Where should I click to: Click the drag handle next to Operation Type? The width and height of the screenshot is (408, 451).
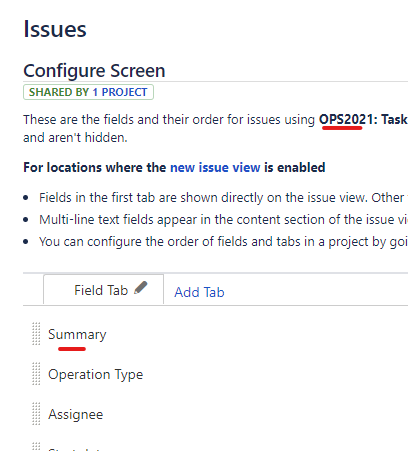click(36, 374)
